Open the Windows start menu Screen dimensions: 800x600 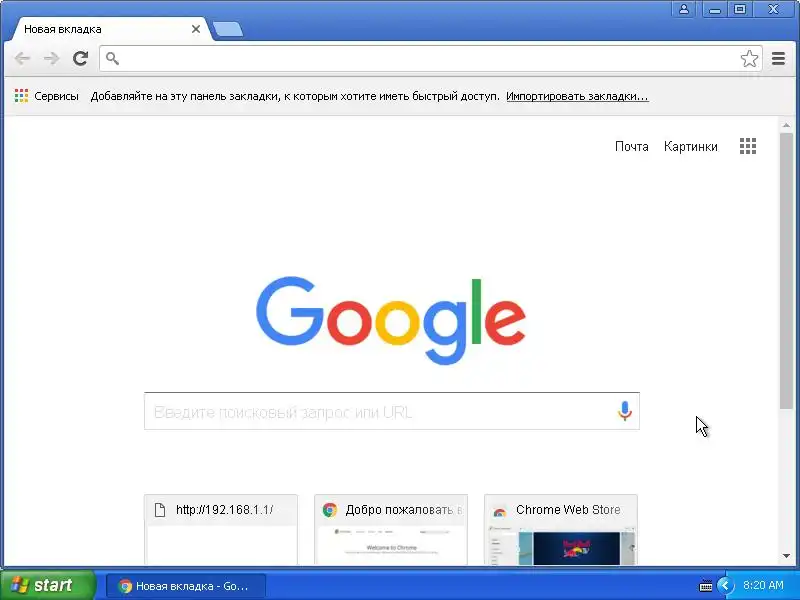[47, 585]
